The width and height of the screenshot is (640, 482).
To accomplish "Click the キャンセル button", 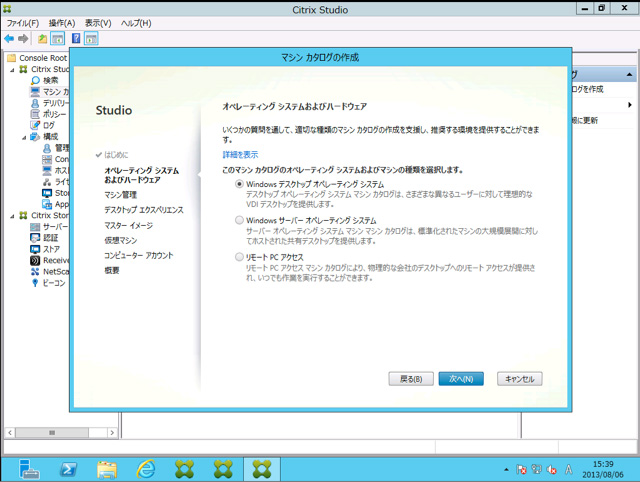I will click(x=520, y=379).
